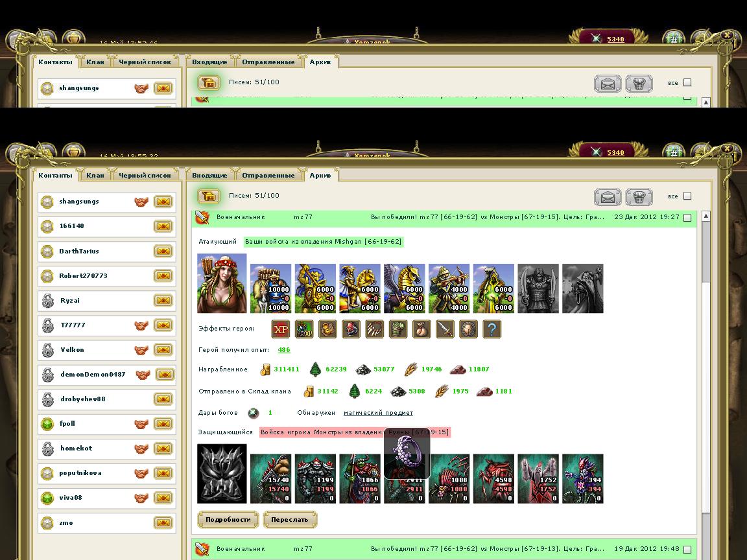Click the sword hero effect icon
Viewport: 747px width, 560px height.
[x=445, y=329]
